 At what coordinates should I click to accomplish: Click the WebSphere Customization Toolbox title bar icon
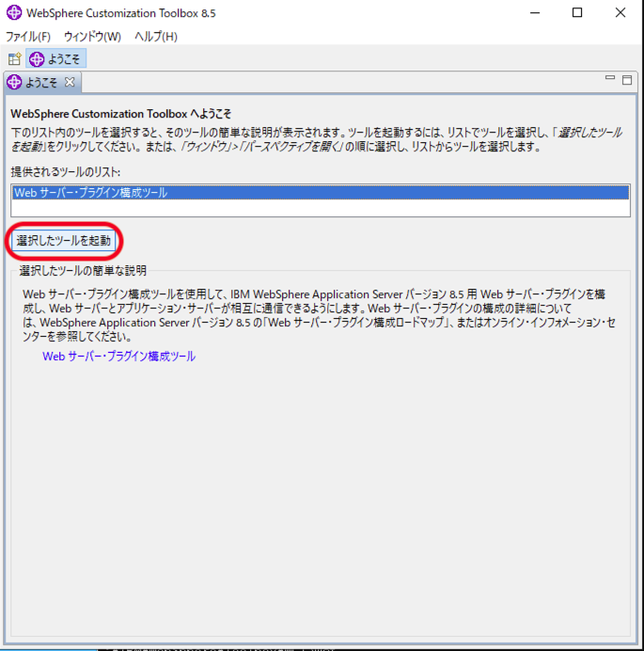point(14,12)
